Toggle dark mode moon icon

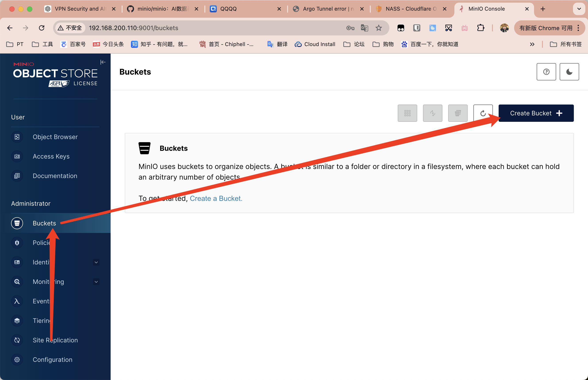coord(569,72)
